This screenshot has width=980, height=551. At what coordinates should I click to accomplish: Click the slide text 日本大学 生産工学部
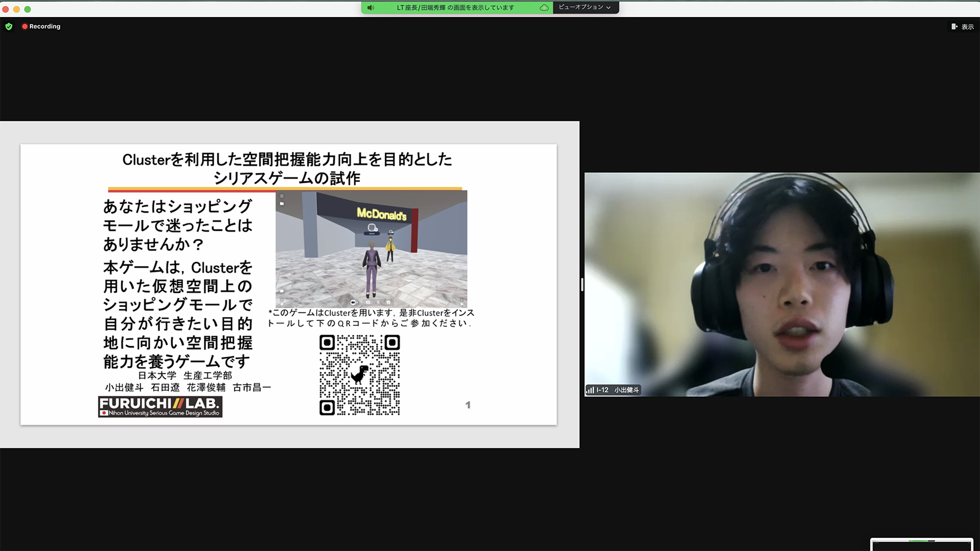point(185,375)
